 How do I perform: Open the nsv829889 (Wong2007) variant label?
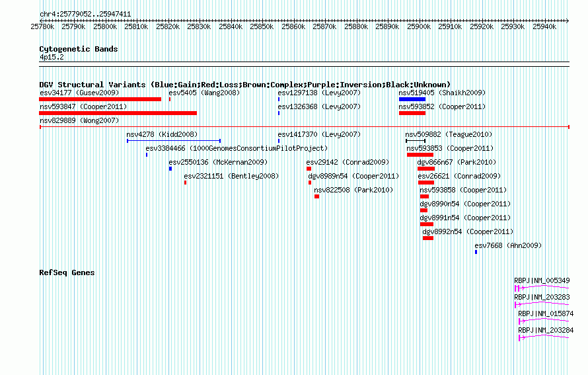[x=79, y=120]
